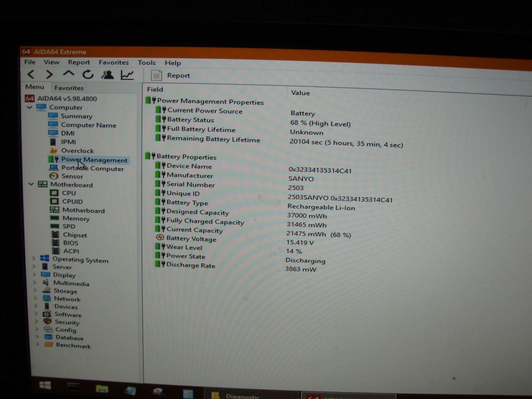This screenshot has width=532, height=399.
Task: Select Computer Name icon in tree
Action: coord(53,124)
